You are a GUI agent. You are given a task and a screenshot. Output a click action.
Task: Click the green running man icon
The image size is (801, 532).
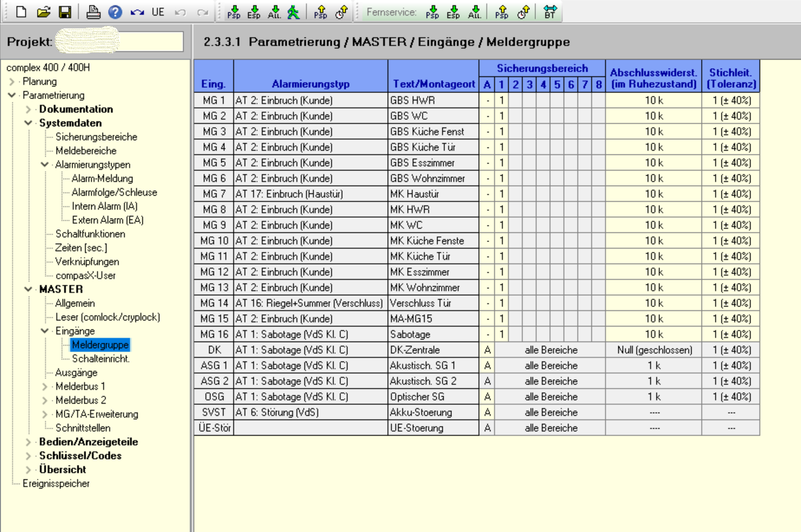point(294,12)
